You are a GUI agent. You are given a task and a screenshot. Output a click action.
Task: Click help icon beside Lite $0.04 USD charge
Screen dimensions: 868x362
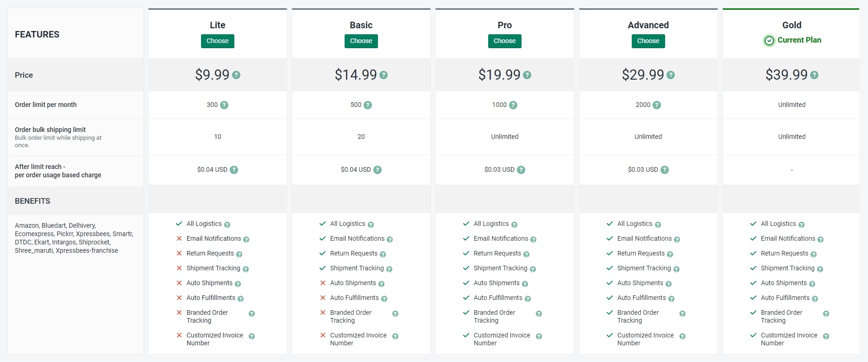point(234,170)
